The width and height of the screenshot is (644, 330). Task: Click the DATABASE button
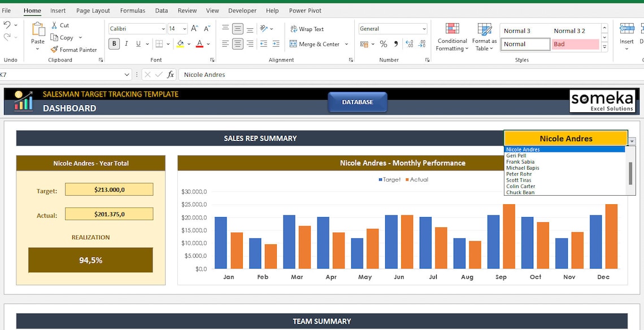(x=357, y=102)
